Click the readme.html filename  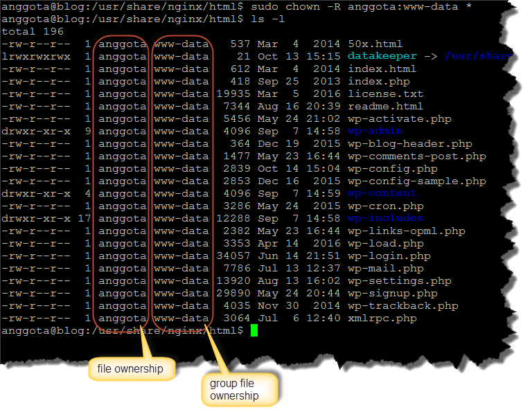click(385, 106)
